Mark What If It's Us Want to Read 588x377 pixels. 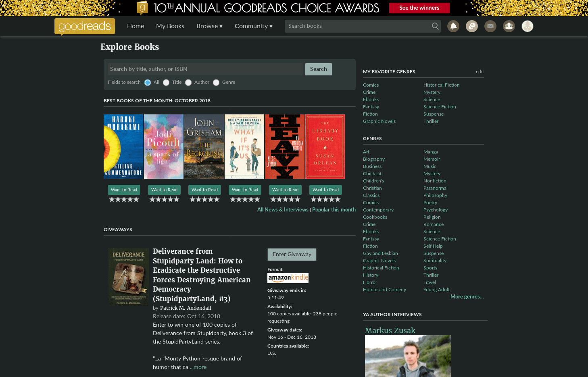pos(245,190)
